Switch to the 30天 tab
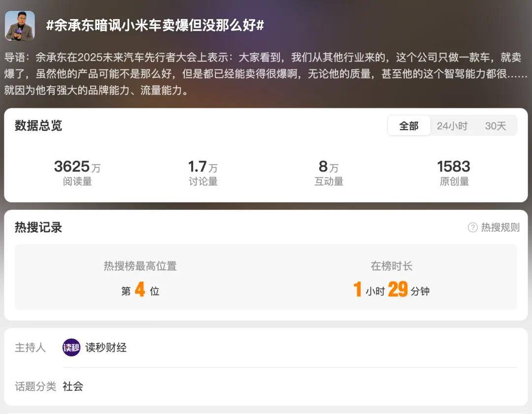Image resolution: width=532 pixels, height=414 pixels. click(496, 126)
